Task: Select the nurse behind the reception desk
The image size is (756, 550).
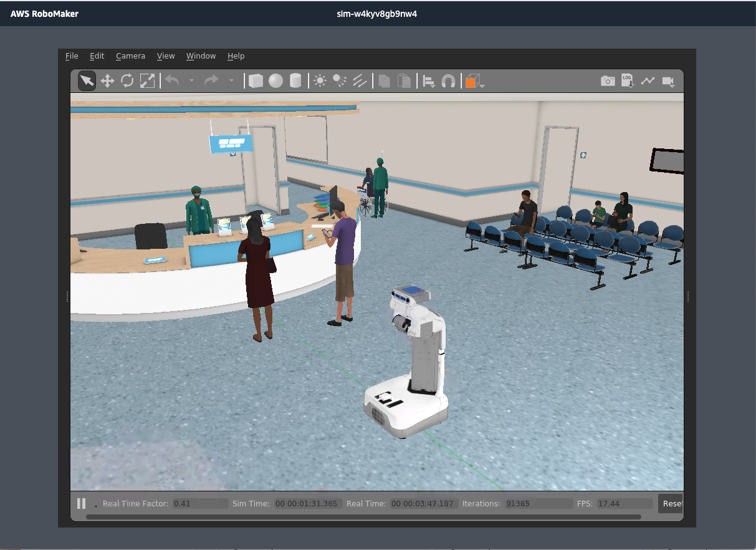Action: pyautogui.click(x=199, y=211)
